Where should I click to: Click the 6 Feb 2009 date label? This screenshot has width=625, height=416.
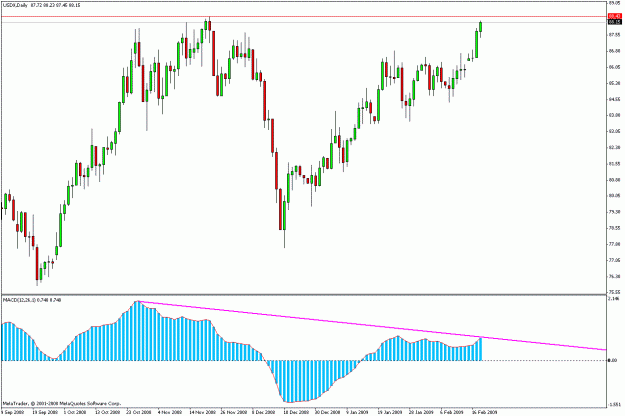point(451,412)
